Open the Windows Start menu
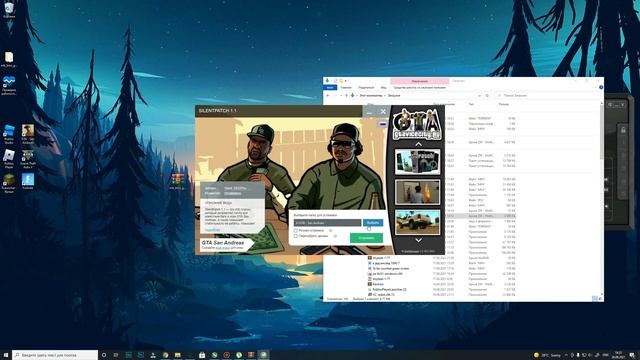 (x=6, y=355)
